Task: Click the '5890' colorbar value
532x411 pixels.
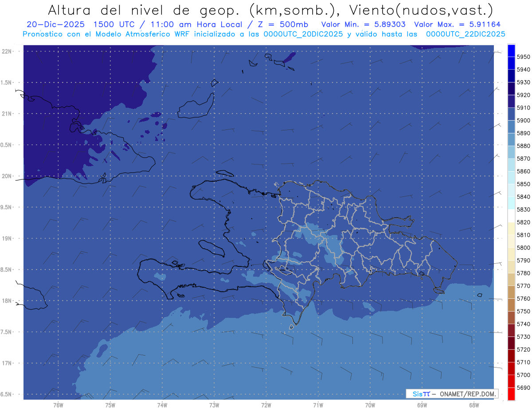Action: coord(524,133)
